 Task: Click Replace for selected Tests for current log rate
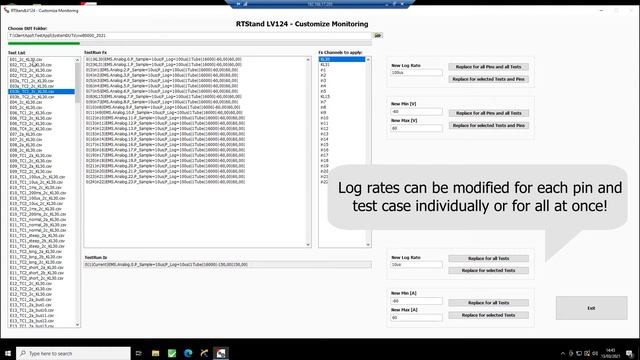tap(489, 270)
